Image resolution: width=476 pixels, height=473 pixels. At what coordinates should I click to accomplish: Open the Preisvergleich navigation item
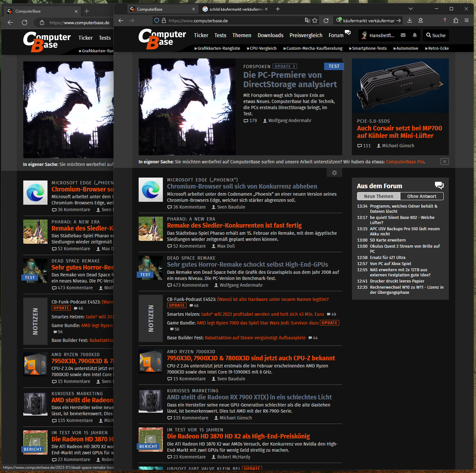[306, 35]
